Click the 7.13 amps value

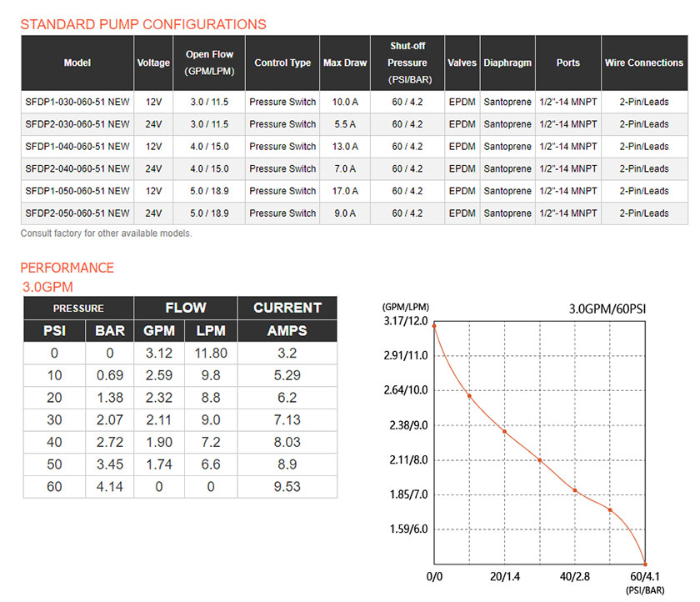point(287,420)
